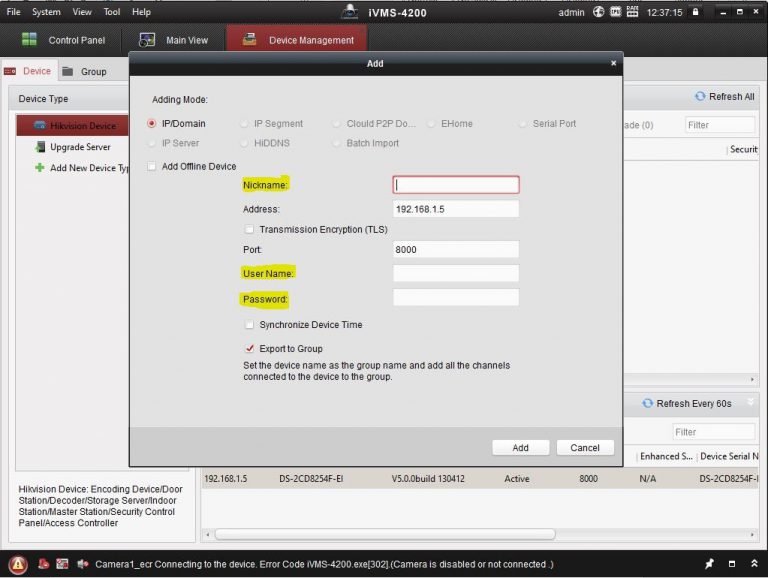Click Refresh Every 60s button
The image size is (768, 578).
point(687,404)
